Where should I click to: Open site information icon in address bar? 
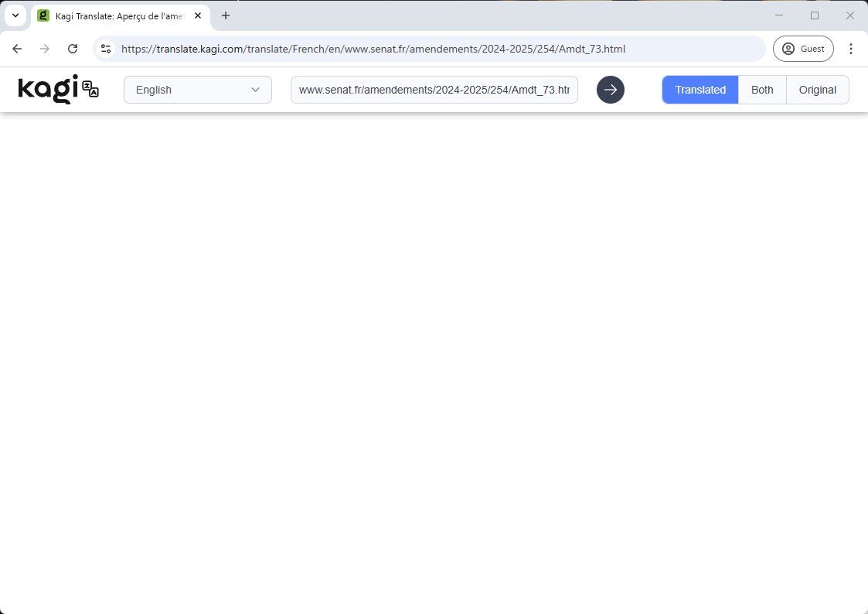pos(106,49)
